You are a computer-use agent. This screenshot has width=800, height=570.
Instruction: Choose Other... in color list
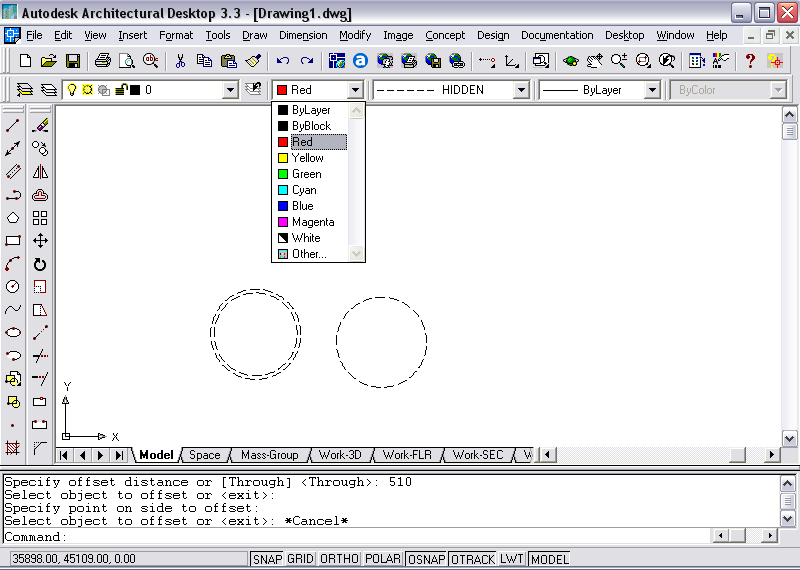[x=311, y=254]
